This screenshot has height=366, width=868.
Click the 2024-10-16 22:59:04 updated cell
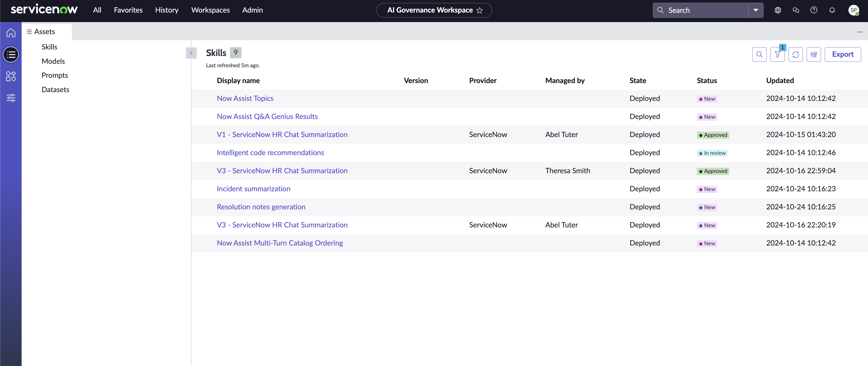click(801, 171)
